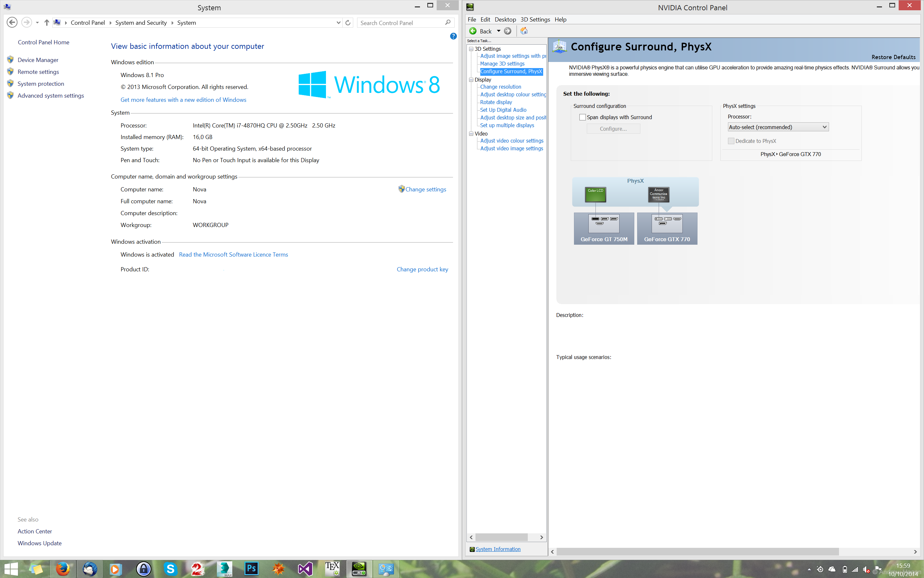
Task: Open Thunderbird from the taskbar
Action: pyautogui.click(x=90, y=569)
